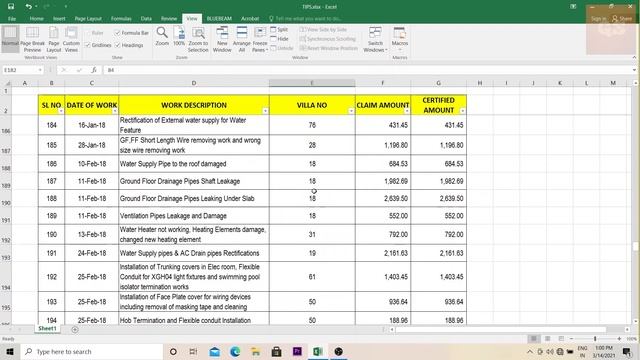Viewport: 640px width, 360px height.
Task: Open DATE OF WORK filter dropdown
Action: pos(115,111)
